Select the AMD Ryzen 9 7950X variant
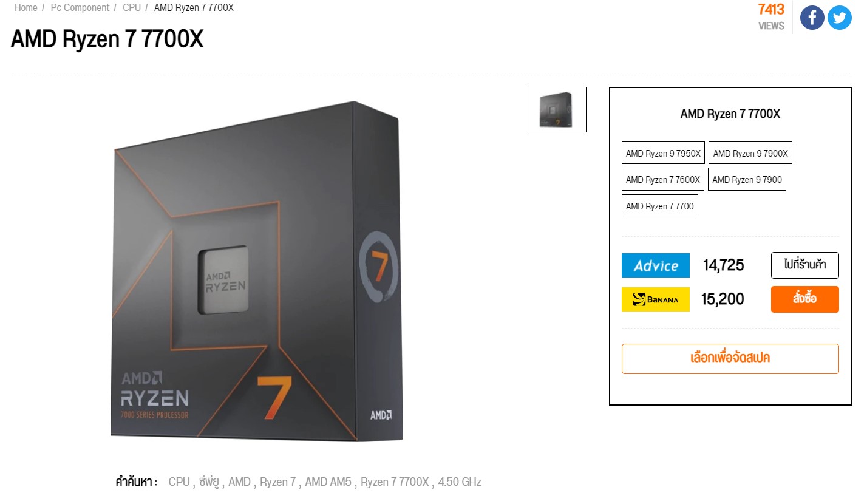Screen dimensions: 864x504 click(x=663, y=153)
